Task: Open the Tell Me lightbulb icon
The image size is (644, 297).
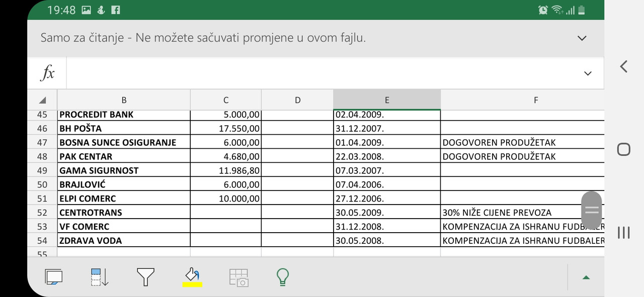Action: pyautogui.click(x=283, y=277)
